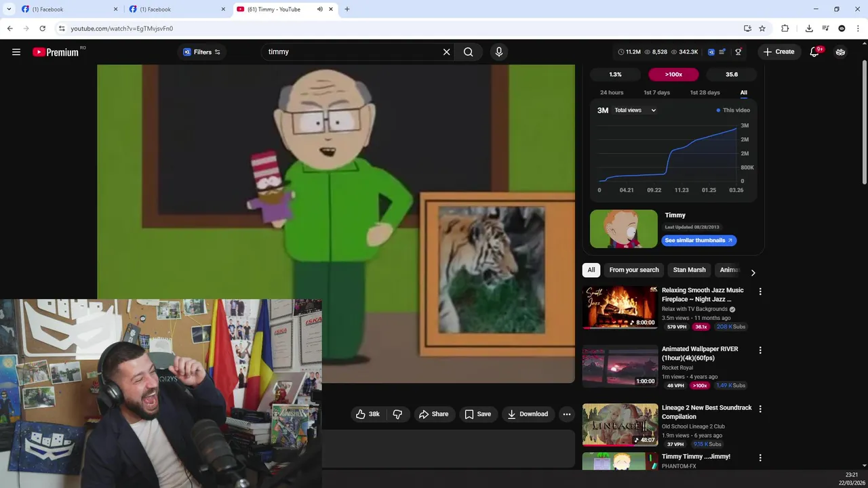
Task: Select the 'Stan Marsh' chip
Action: (x=689, y=270)
